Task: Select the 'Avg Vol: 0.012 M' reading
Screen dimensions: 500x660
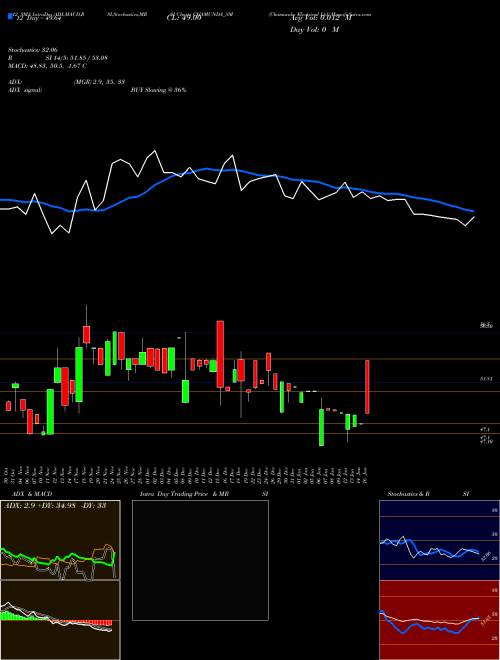Action: coord(320,19)
